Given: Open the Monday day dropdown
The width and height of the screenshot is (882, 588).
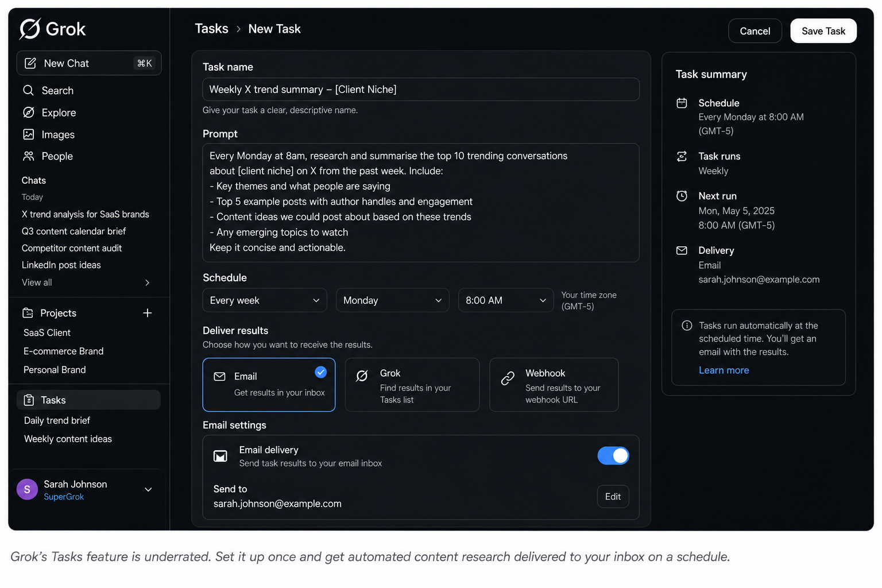Looking at the screenshot, I should [392, 300].
